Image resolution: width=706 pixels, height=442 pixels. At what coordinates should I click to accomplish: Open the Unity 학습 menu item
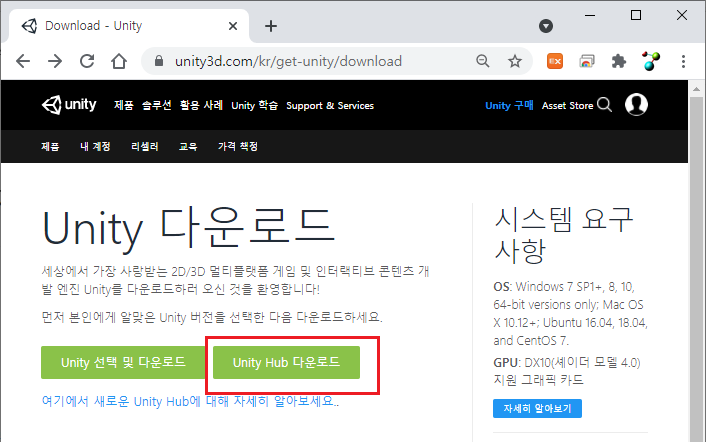click(x=254, y=105)
